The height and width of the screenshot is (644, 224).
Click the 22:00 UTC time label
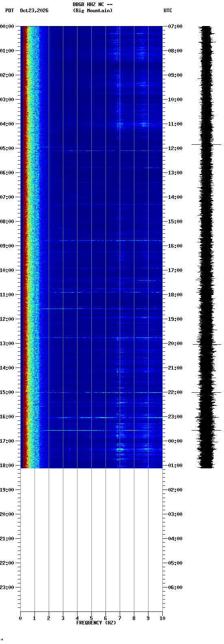(x=175, y=392)
